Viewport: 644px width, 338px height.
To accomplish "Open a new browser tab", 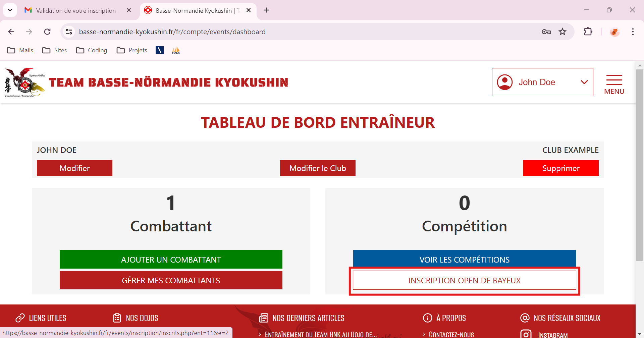I will pos(267,10).
